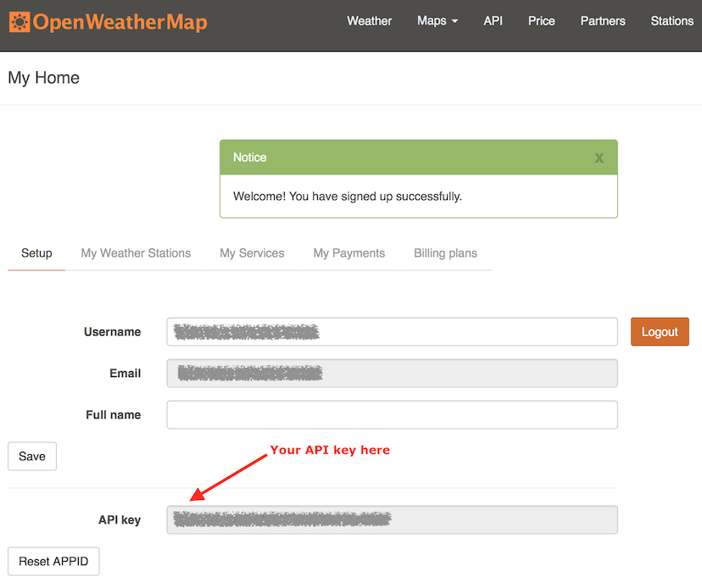702x588 pixels.
Task: Dismiss the Notice with the X
Action: pyautogui.click(x=599, y=158)
